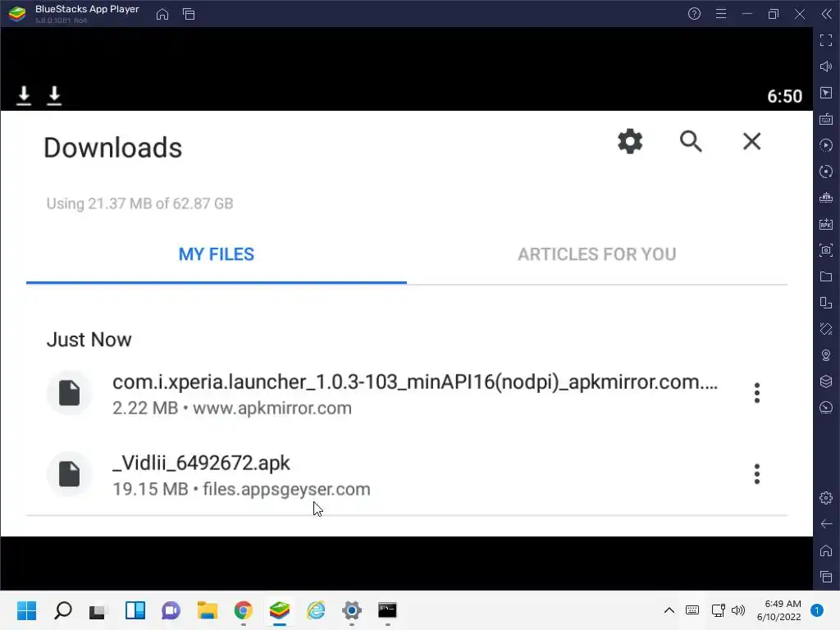This screenshot has height=630, width=840.
Task: Open BlueStacks hamburger menu
Action: pos(721,14)
